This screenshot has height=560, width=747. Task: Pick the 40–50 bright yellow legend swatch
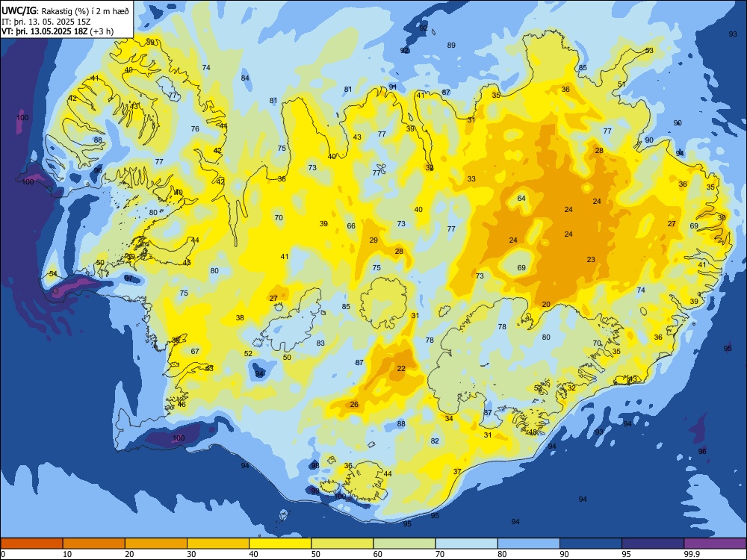click(280, 544)
